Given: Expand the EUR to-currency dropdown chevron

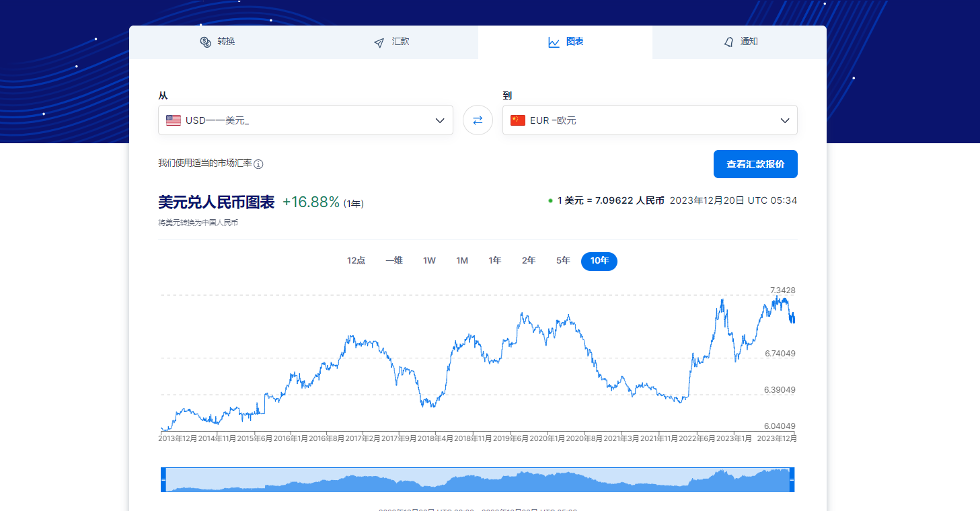Looking at the screenshot, I should 784,120.
